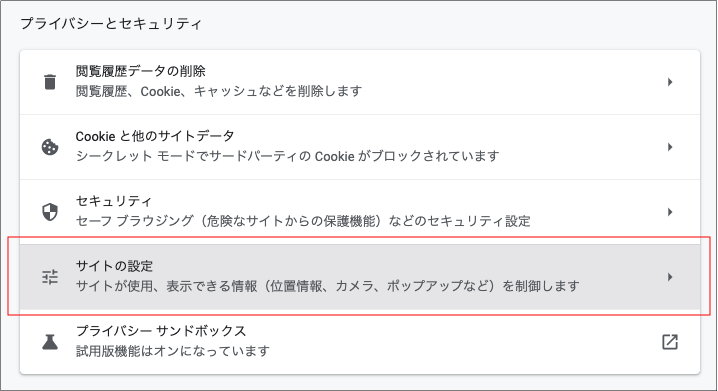Image resolution: width=718 pixels, height=391 pixels.
Task: Click the privacy sandbox flask icon
Action: 50,342
